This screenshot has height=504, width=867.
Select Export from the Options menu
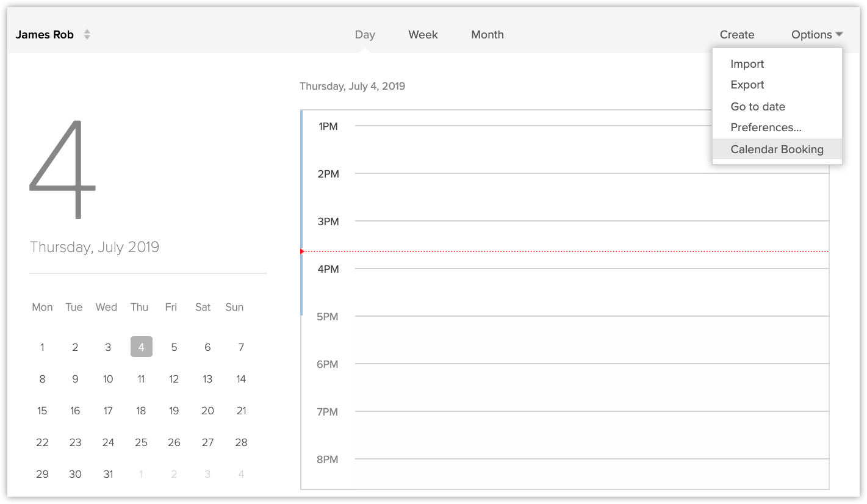point(747,85)
